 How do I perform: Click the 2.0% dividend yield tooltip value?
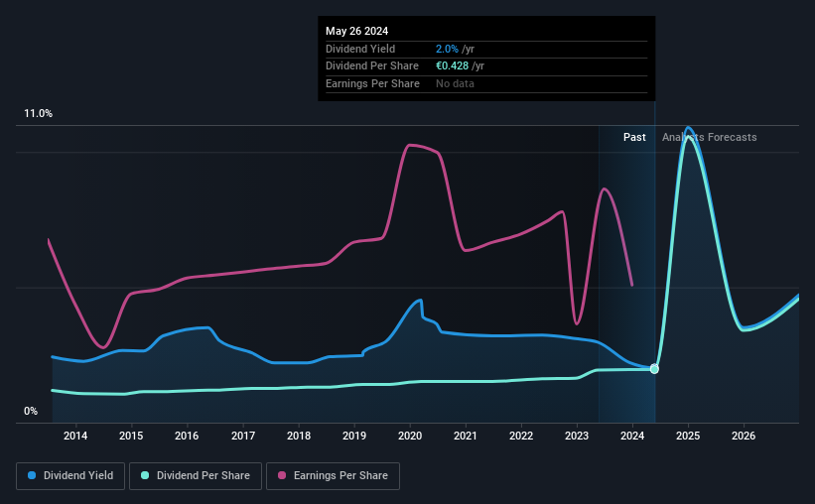tap(447, 49)
